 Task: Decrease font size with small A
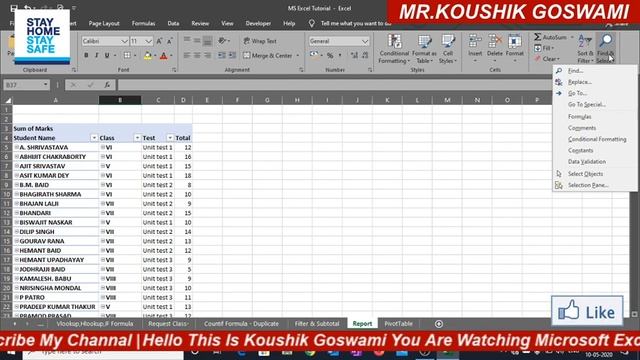170,41
